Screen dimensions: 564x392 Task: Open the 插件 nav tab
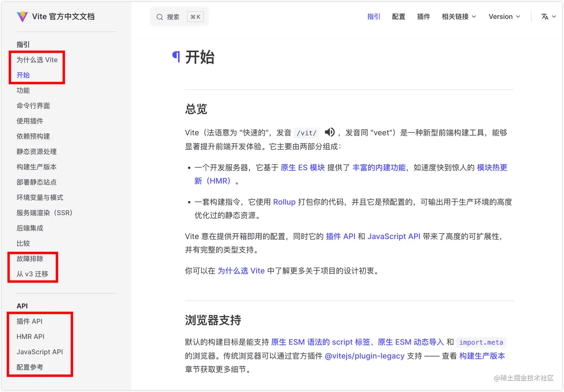(x=423, y=16)
